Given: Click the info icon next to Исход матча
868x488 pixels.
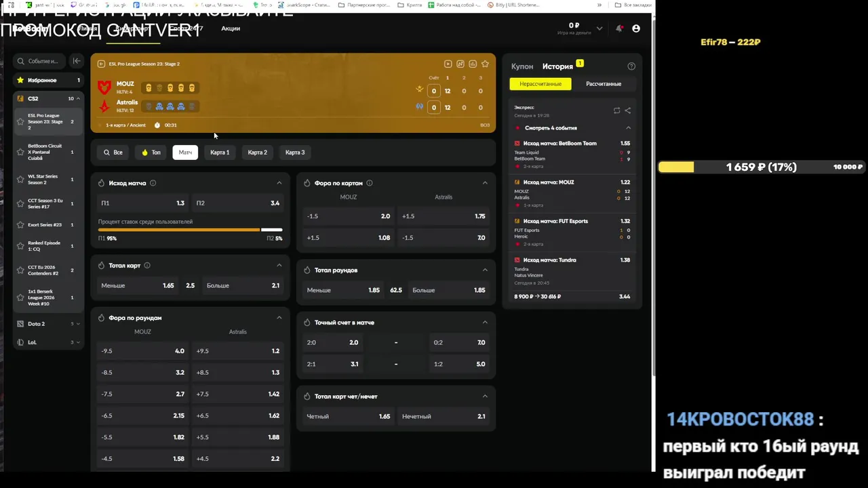Looking at the screenshot, I should 153,183.
